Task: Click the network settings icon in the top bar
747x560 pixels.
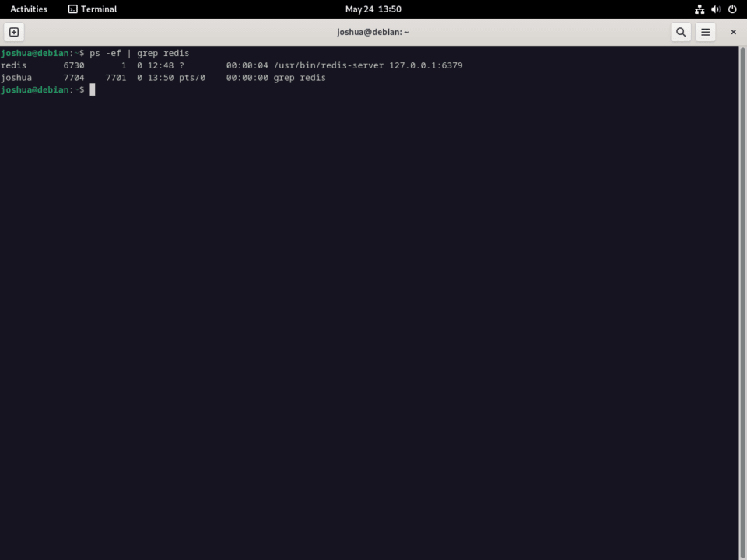Action: coord(698,9)
